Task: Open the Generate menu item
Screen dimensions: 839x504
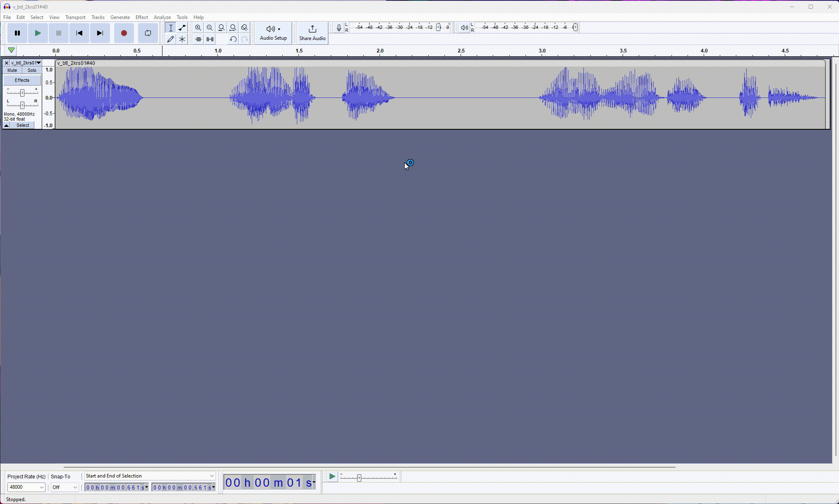Action: point(119,17)
